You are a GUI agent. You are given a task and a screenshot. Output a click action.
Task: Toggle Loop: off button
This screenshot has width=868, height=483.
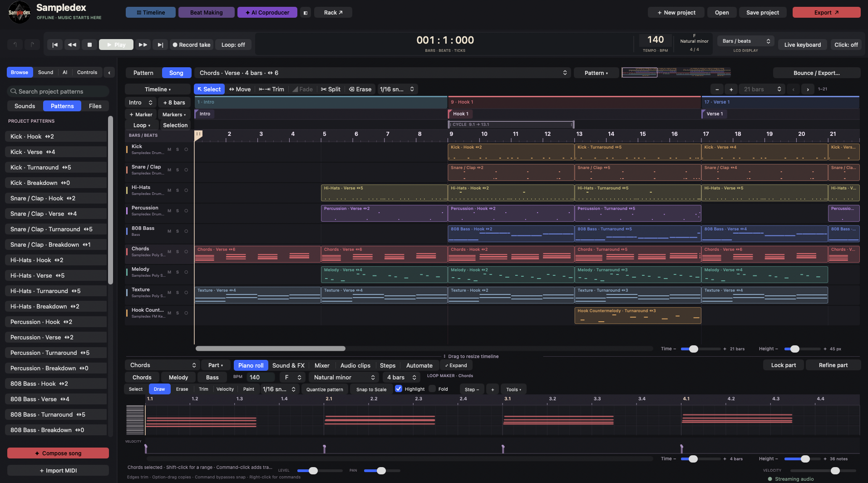tap(233, 45)
